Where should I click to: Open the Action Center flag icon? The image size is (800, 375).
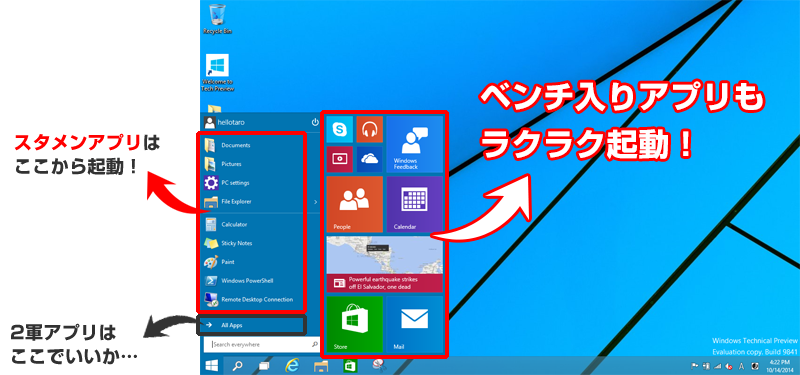694,366
